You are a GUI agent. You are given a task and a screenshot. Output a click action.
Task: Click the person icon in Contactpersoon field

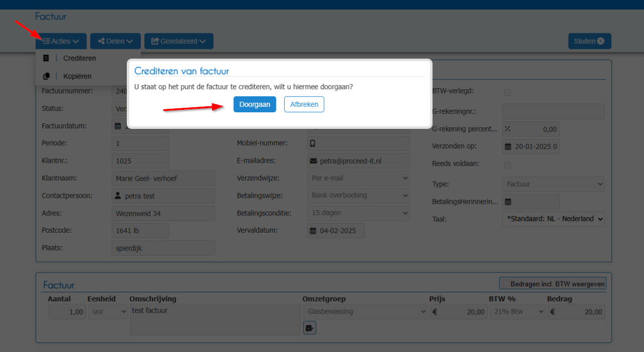coord(118,195)
